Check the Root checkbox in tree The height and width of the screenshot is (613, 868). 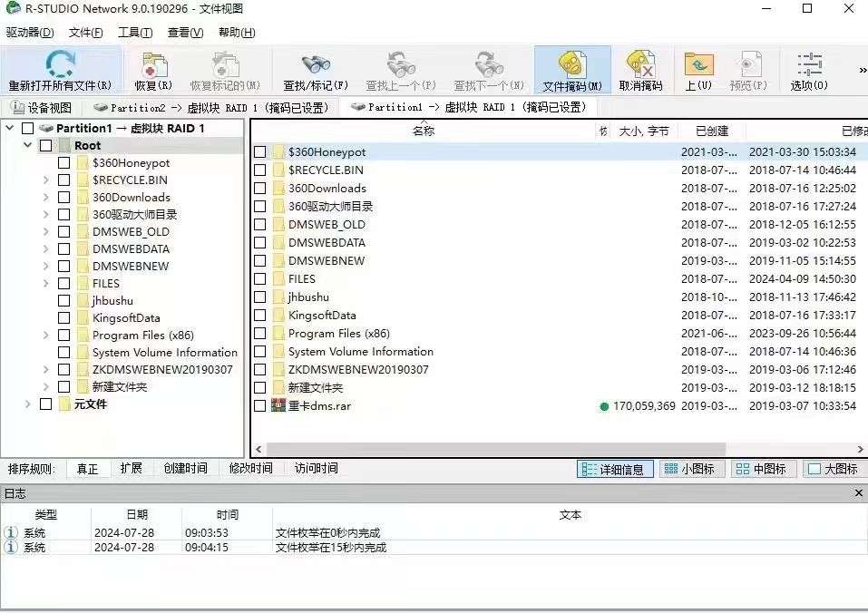pyautogui.click(x=46, y=145)
